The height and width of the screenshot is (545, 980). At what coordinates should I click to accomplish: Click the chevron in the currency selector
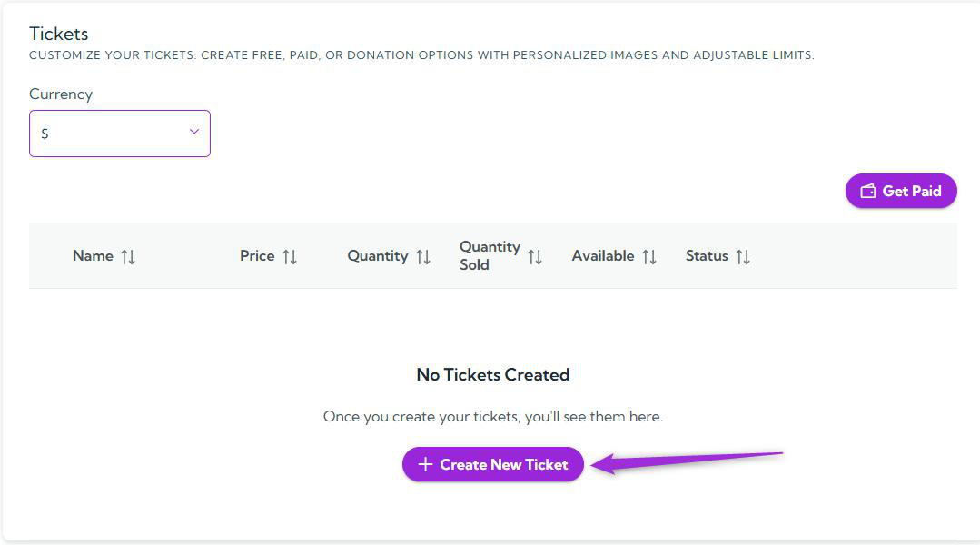pyautogui.click(x=193, y=133)
